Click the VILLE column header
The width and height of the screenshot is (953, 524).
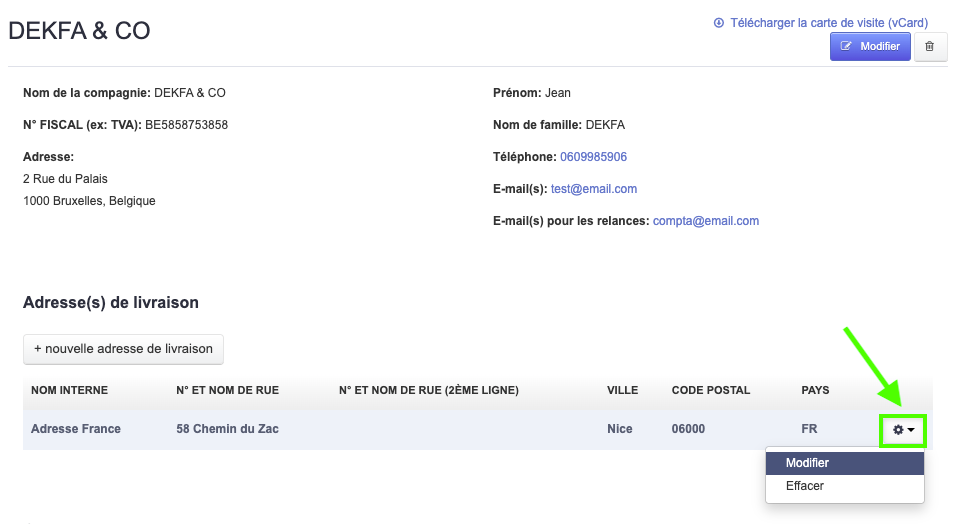pos(624,390)
